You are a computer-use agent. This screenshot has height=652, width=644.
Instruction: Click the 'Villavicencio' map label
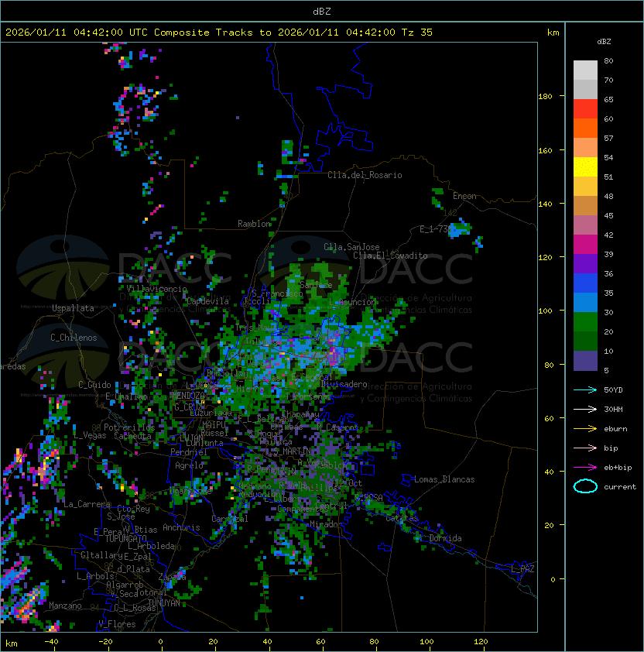156,289
